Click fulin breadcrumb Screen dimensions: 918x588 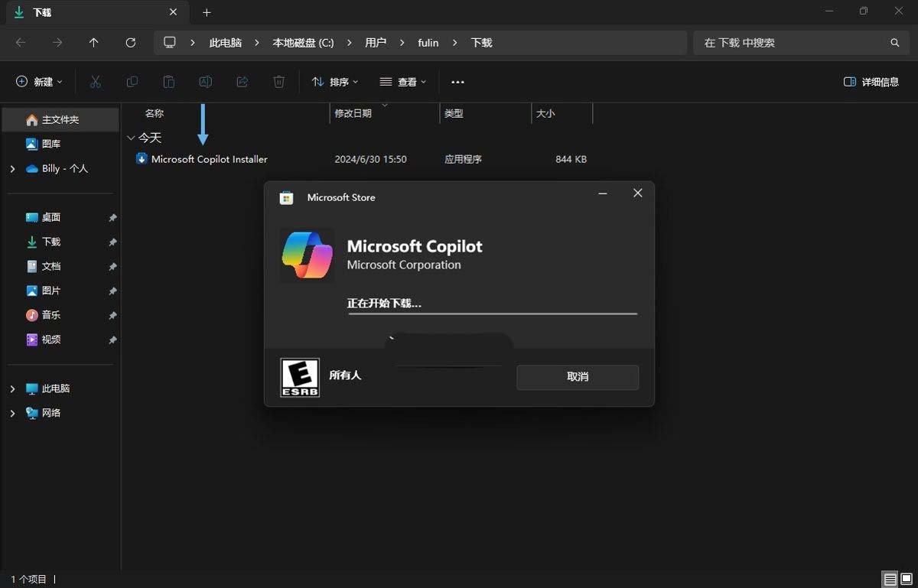point(428,43)
